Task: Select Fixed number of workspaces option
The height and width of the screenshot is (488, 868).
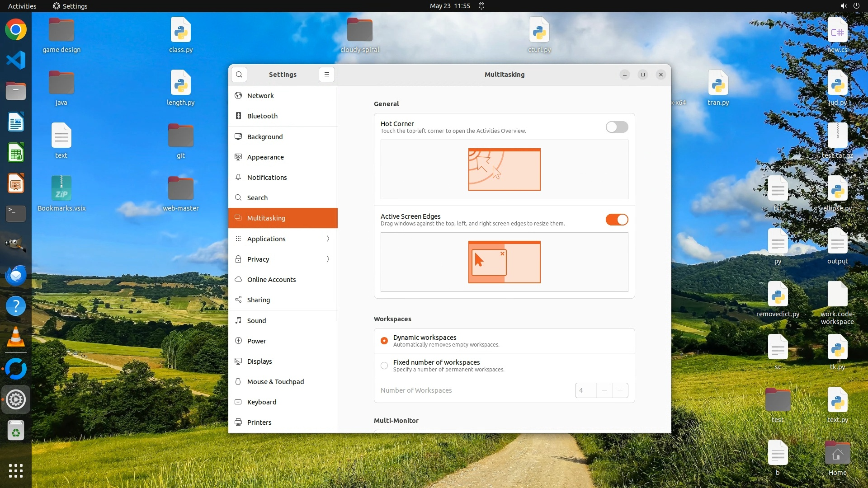Action: pyautogui.click(x=384, y=366)
